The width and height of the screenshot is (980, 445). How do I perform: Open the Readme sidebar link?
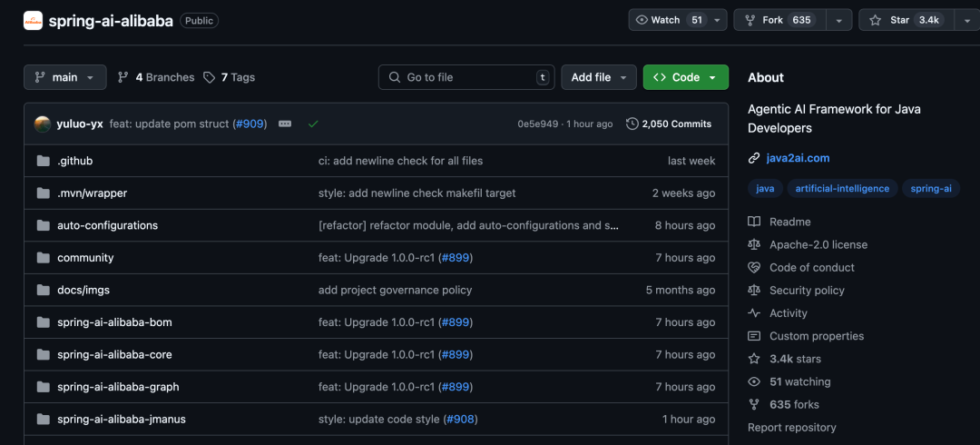tap(790, 222)
